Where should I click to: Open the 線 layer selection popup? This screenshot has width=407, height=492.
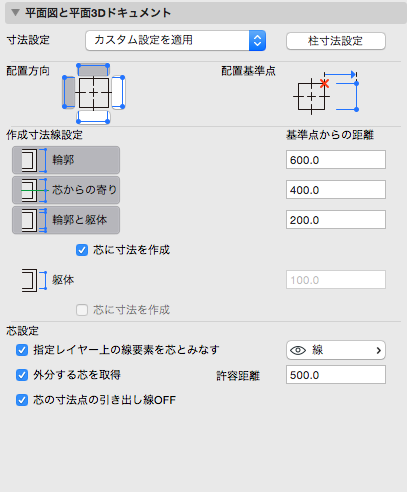pos(336,350)
